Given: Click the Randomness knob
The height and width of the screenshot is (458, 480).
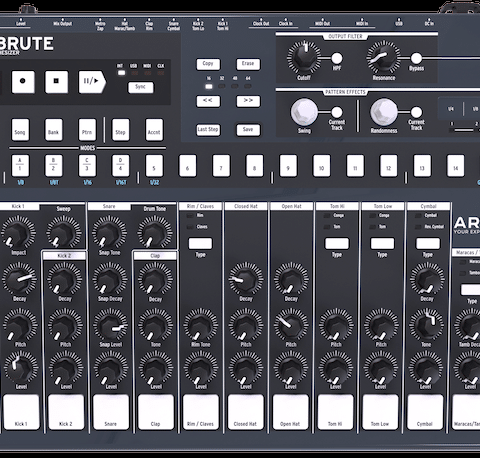Looking at the screenshot, I should click(x=384, y=112).
